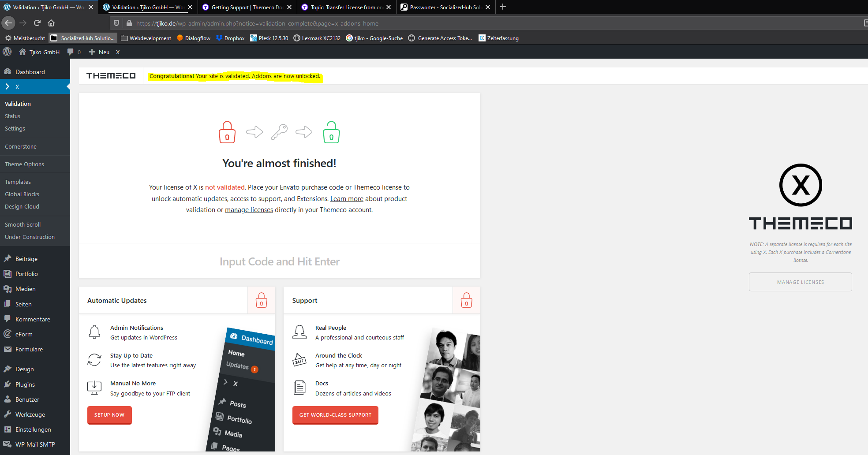Click the lock icon on Support card
The image size is (868, 455).
[467, 300]
